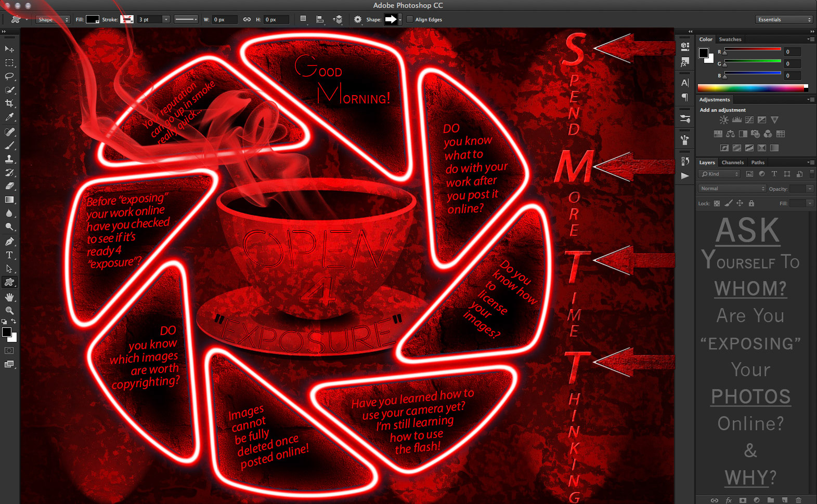Open the Character panel icon
The width and height of the screenshot is (817, 504).
tap(685, 83)
